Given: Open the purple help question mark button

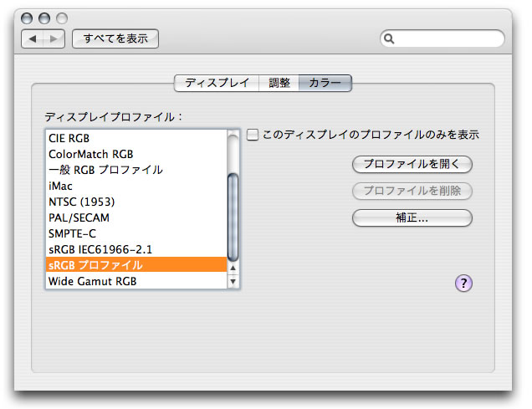Looking at the screenshot, I should [464, 283].
